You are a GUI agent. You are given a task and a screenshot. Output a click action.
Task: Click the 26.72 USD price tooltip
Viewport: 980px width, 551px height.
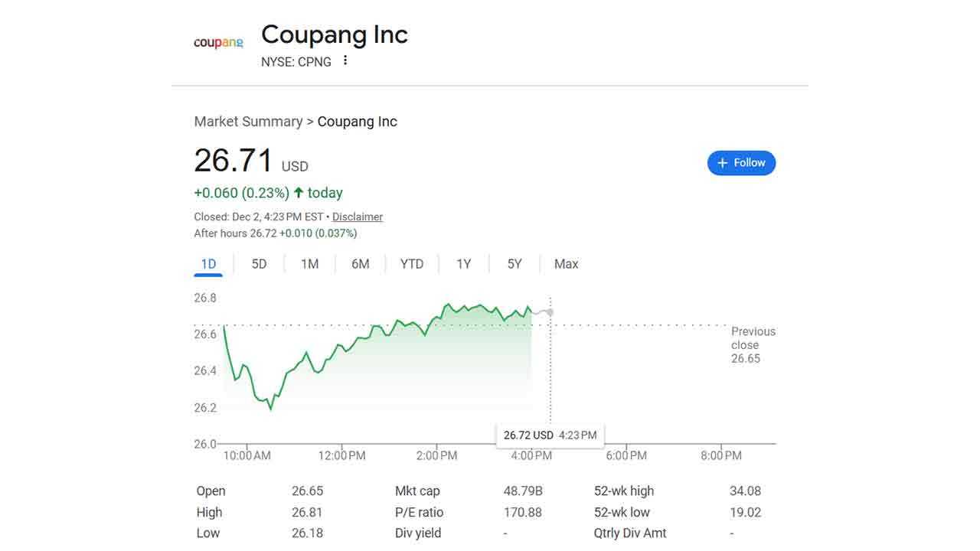coord(550,435)
